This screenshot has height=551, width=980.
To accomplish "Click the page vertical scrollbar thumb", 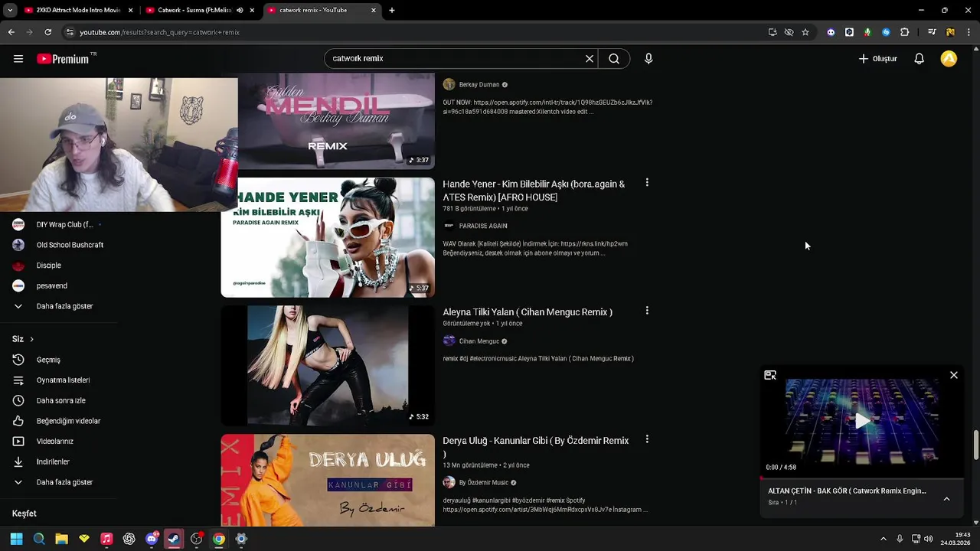I will (975, 445).
